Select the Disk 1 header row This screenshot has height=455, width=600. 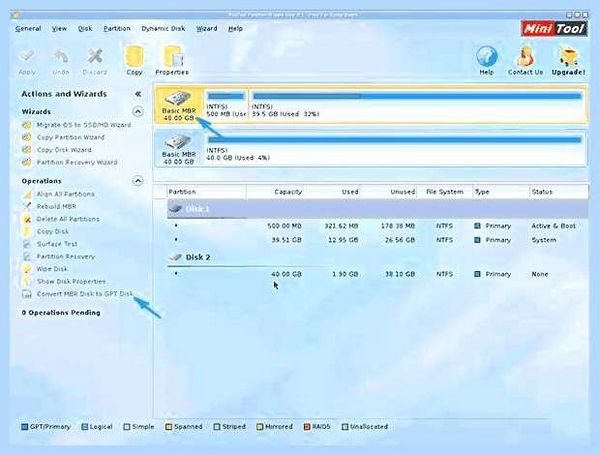click(377, 209)
